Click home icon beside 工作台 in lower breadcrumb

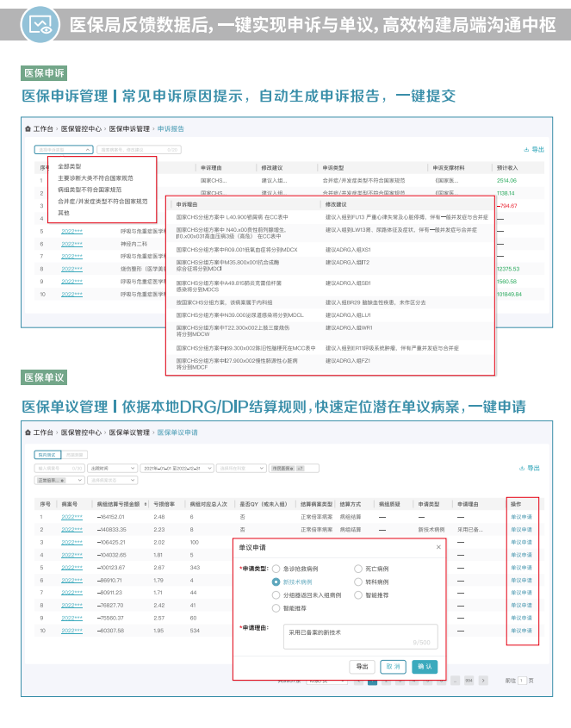coord(28,432)
